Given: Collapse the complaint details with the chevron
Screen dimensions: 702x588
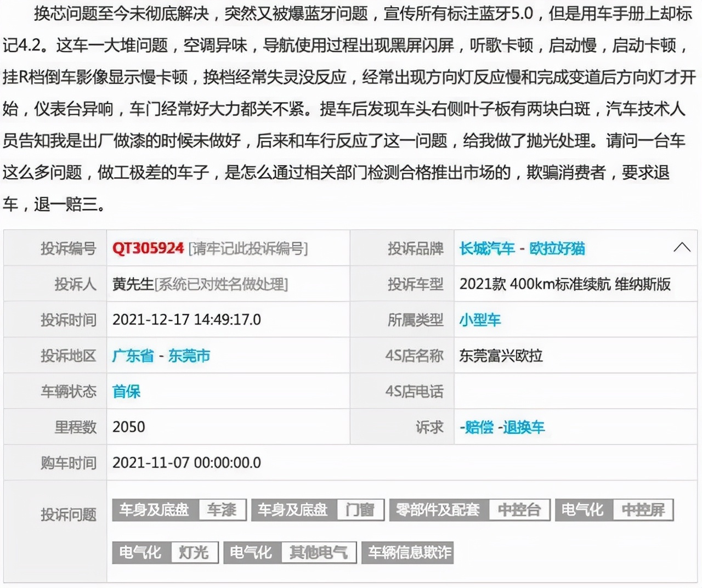Looking at the screenshot, I should [x=682, y=247].
